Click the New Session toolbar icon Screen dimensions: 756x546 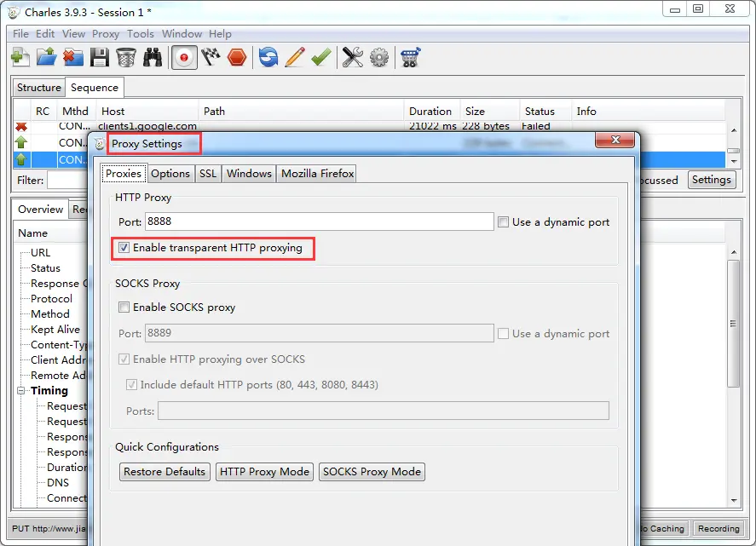click(x=20, y=57)
